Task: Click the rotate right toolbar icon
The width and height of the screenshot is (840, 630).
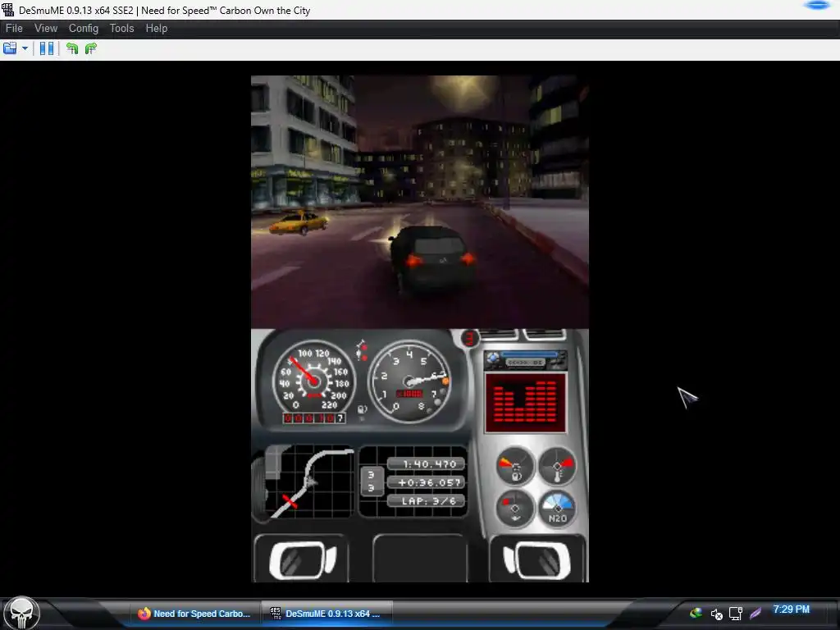Action: (x=91, y=48)
